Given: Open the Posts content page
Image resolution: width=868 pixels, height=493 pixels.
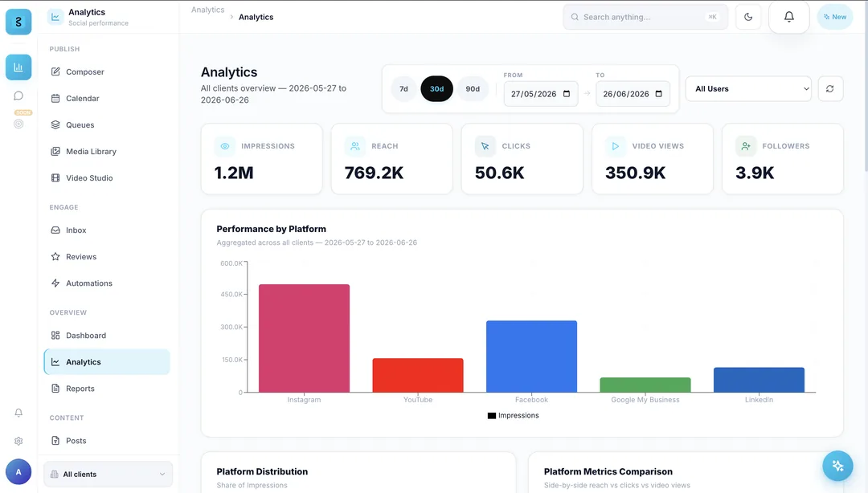Looking at the screenshot, I should pos(107,441).
